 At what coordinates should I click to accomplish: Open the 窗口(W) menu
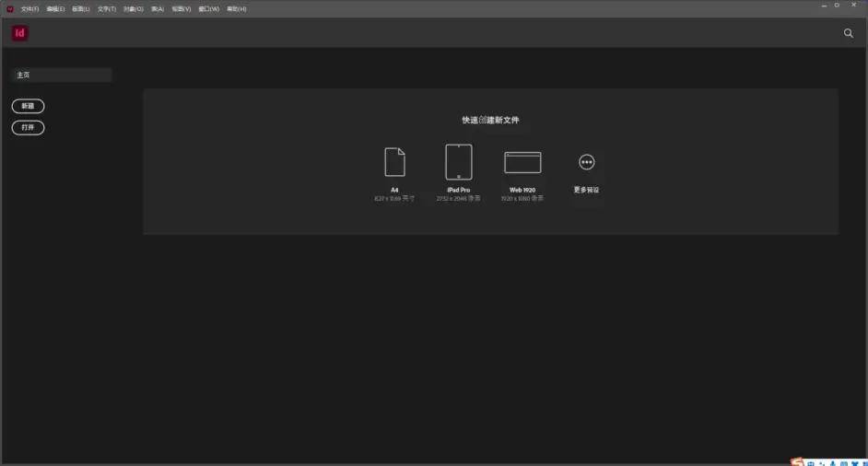pyautogui.click(x=208, y=9)
